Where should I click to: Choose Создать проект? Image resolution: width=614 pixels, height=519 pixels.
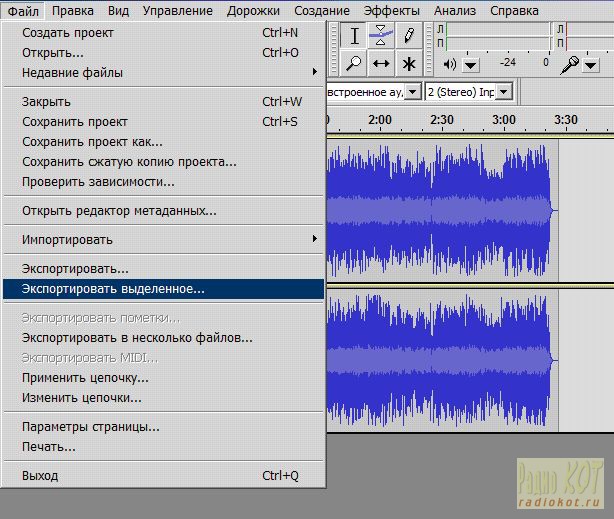tap(164, 33)
